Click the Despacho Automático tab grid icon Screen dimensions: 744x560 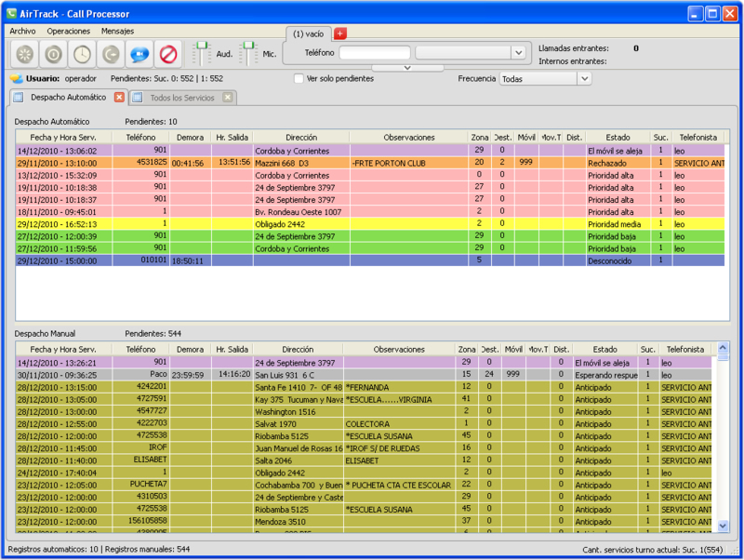point(19,98)
